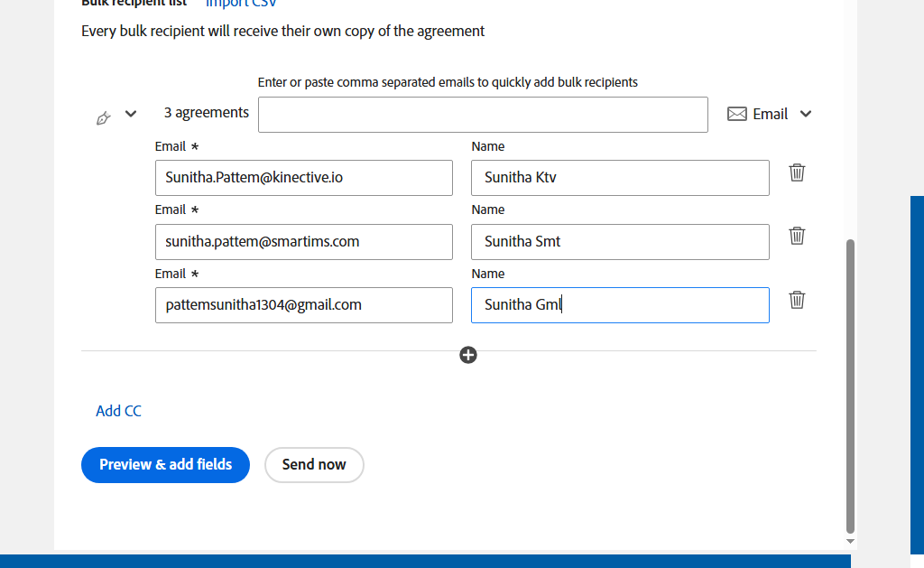Click the Sunitha Smt name field
This screenshot has height=568, width=924.
click(x=620, y=242)
